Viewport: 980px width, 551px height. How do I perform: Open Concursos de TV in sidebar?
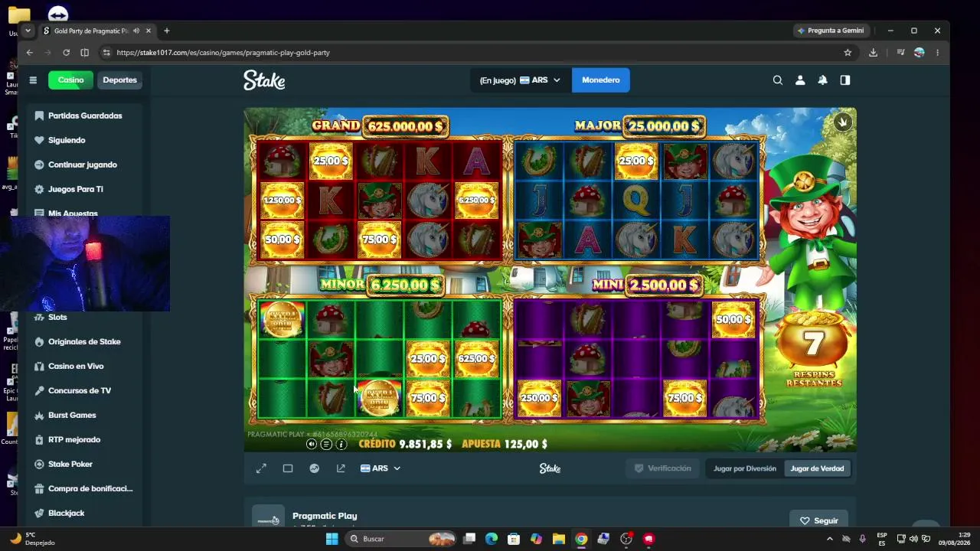tap(84, 390)
